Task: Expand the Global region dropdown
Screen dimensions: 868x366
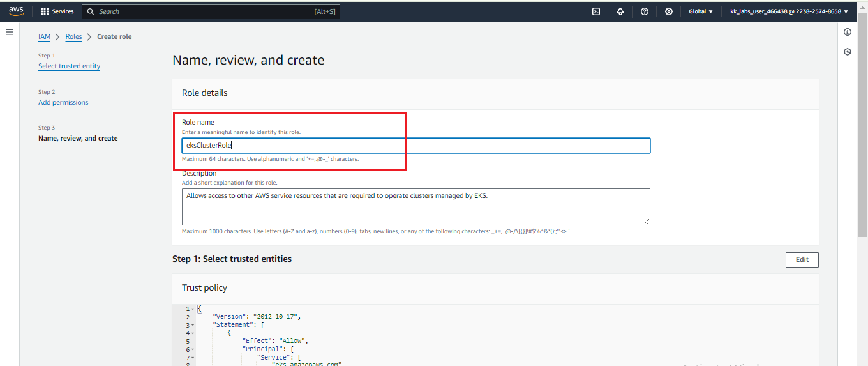Action: [701, 11]
